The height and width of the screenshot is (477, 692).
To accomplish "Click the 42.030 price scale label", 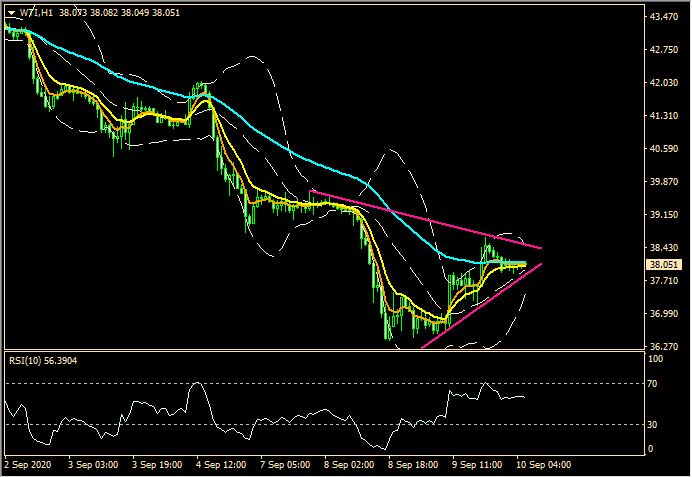I will [664, 83].
